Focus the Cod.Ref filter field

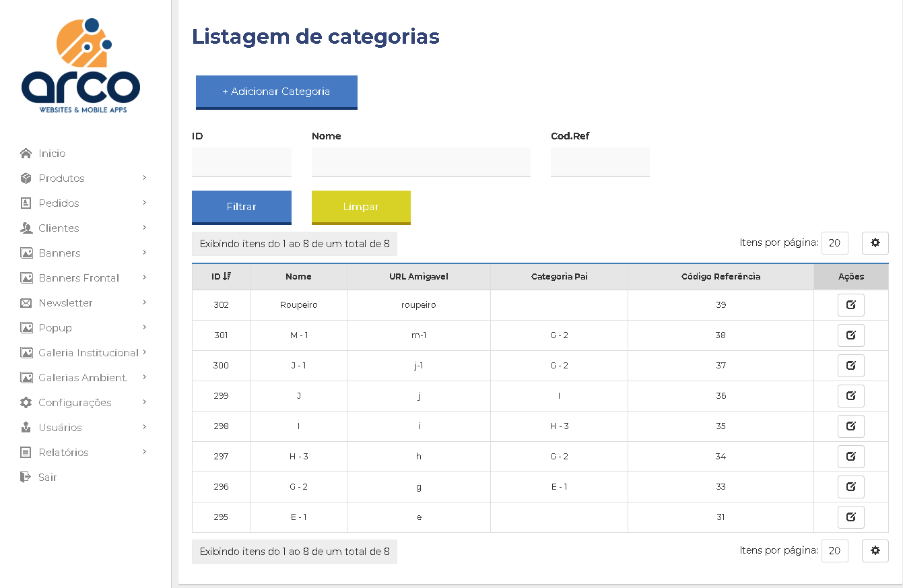600,162
